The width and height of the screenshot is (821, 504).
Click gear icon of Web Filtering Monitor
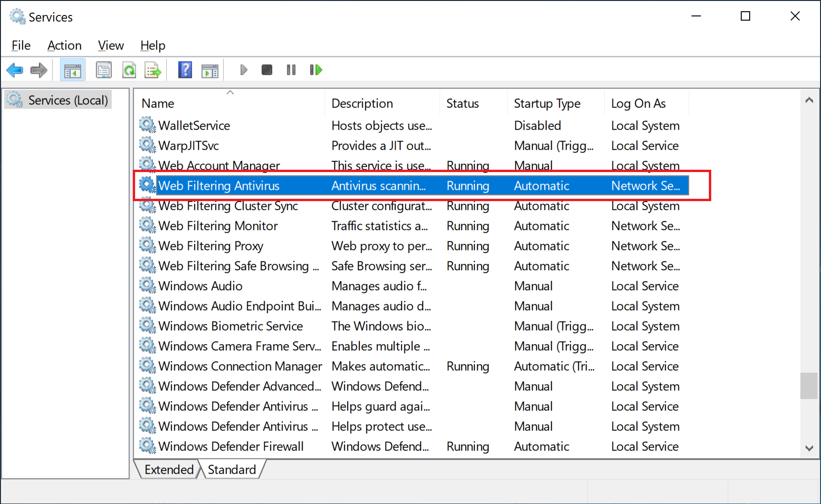[147, 225]
